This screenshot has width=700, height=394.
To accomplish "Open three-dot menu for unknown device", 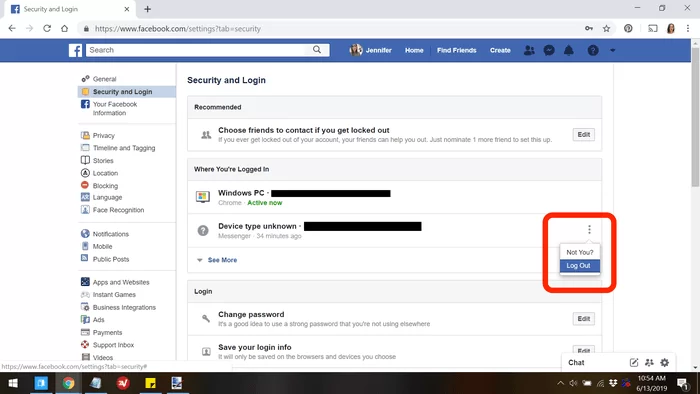I will coord(589,229).
